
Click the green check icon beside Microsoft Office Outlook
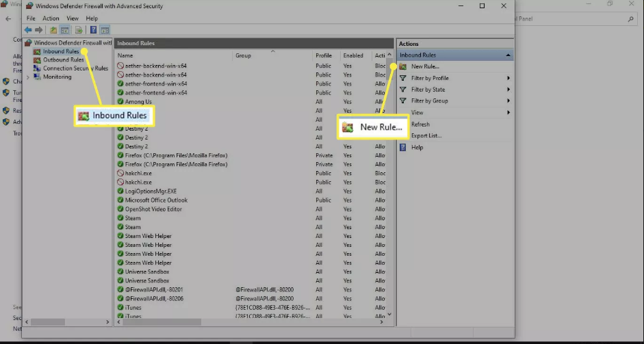click(120, 200)
